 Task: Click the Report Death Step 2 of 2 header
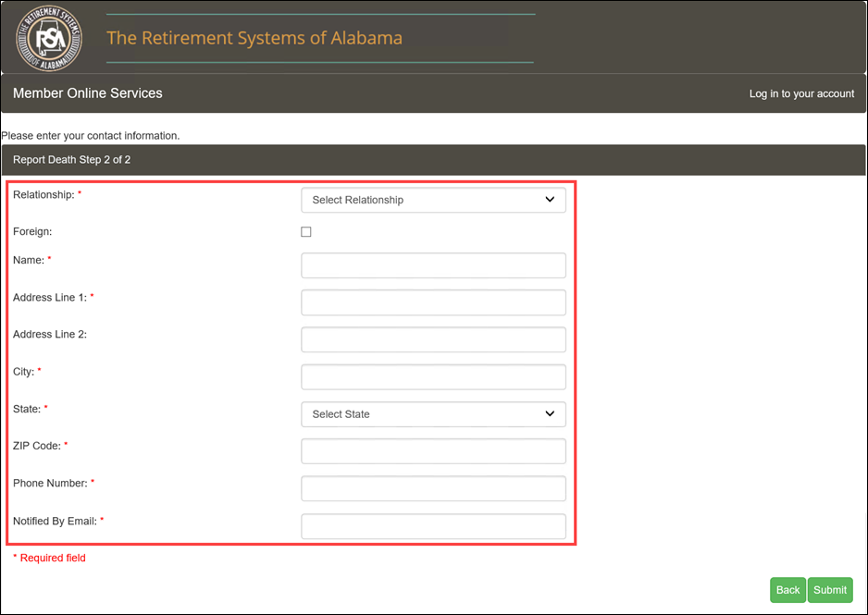click(x=72, y=160)
